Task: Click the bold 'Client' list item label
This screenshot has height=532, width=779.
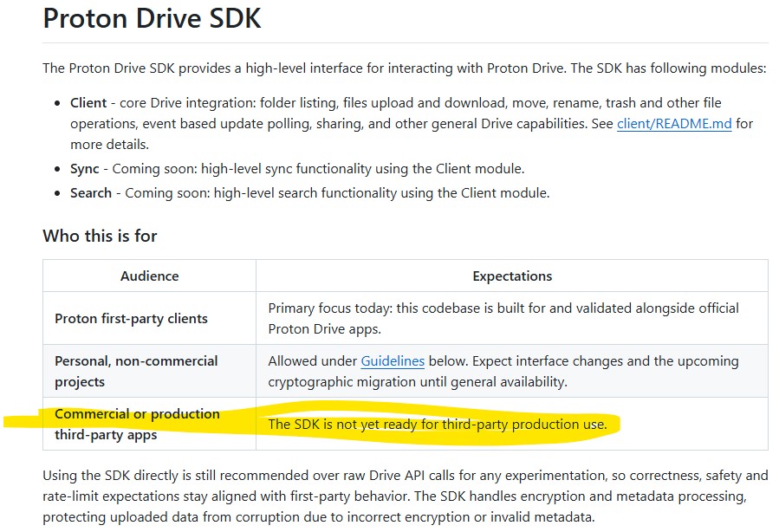Action: tap(88, 103)
